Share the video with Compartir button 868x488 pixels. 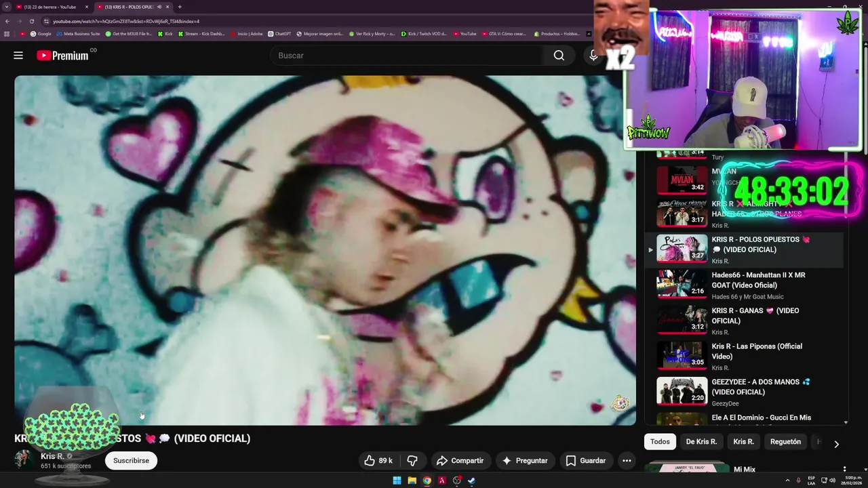(x=460, y=461)
